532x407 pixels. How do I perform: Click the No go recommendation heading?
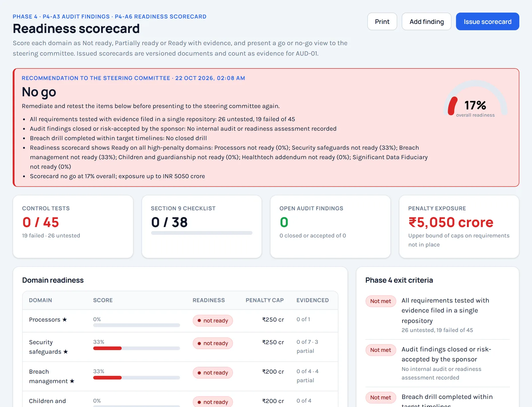click(x=39, y=92)
